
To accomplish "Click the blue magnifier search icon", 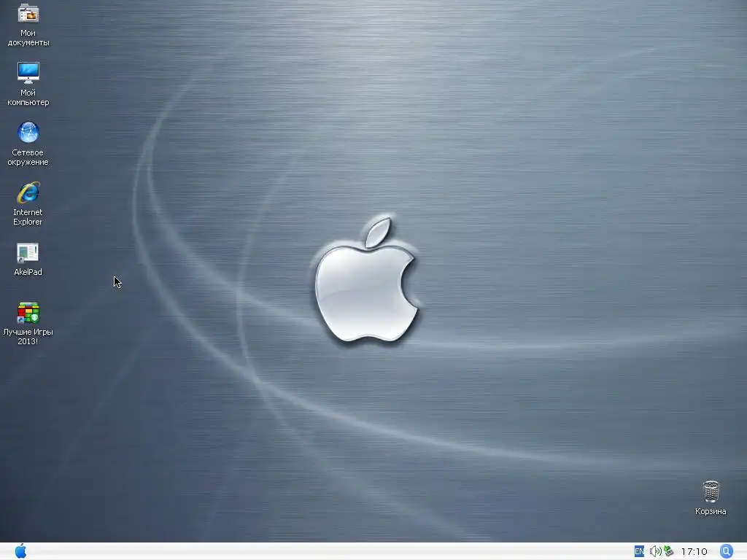I will point(727,551).
